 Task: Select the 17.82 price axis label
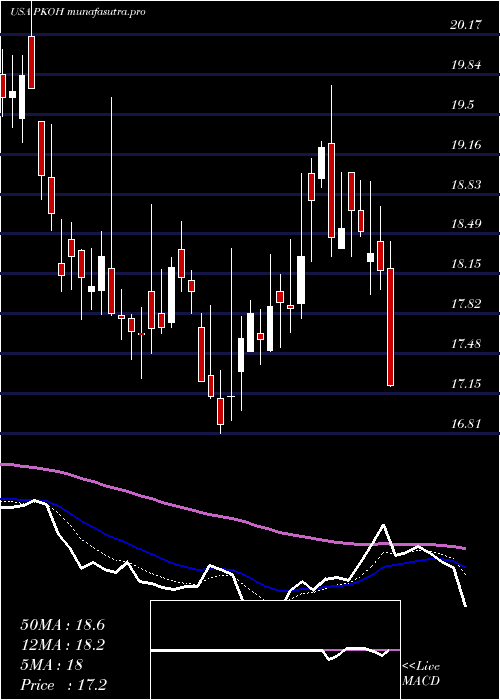(x=466, y=304)
